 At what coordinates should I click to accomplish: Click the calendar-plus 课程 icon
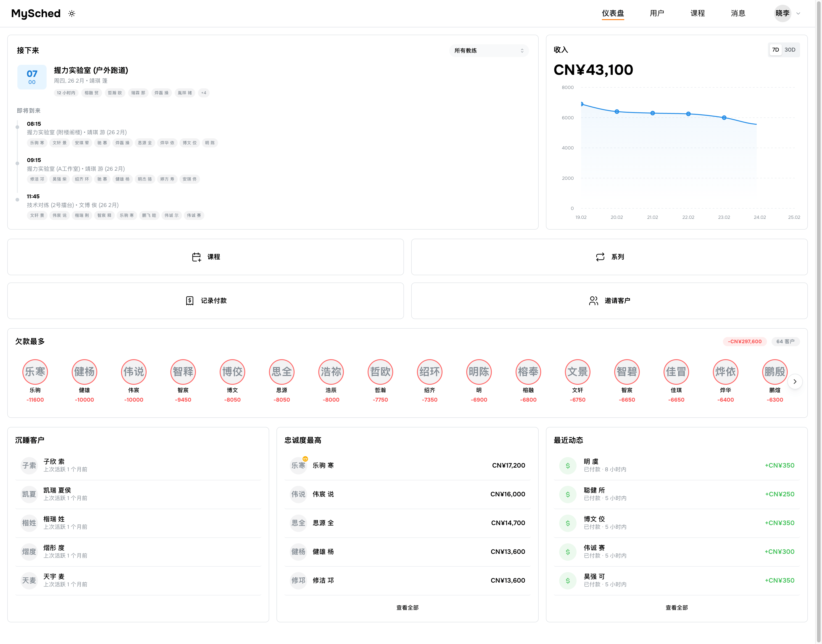coord(196,257)
